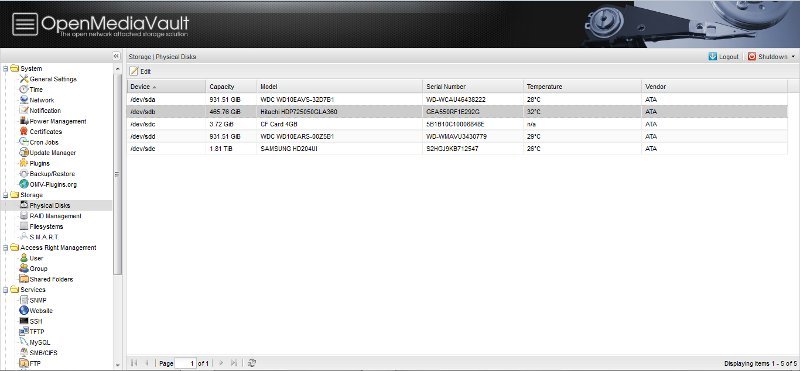Click the Edit toolbar button
This screenshot has width=800, height=371.
[140, 71]
